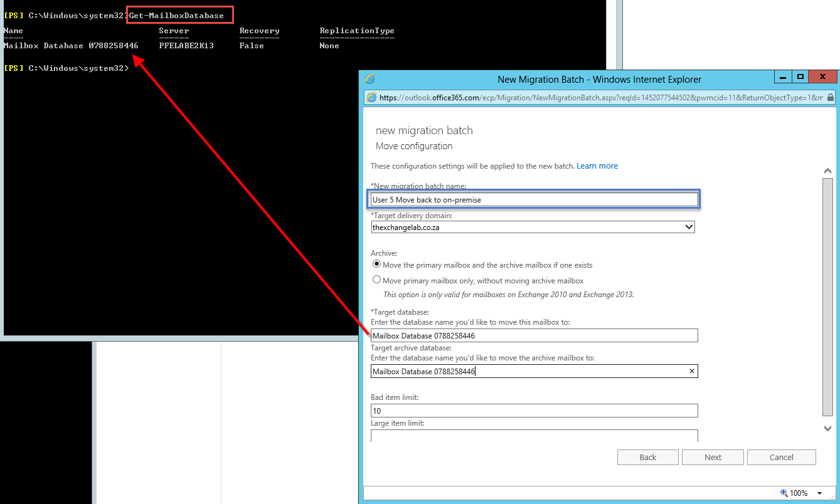Open the Target delivery domain dropdown
840x504 pixels.
[689, 227]
